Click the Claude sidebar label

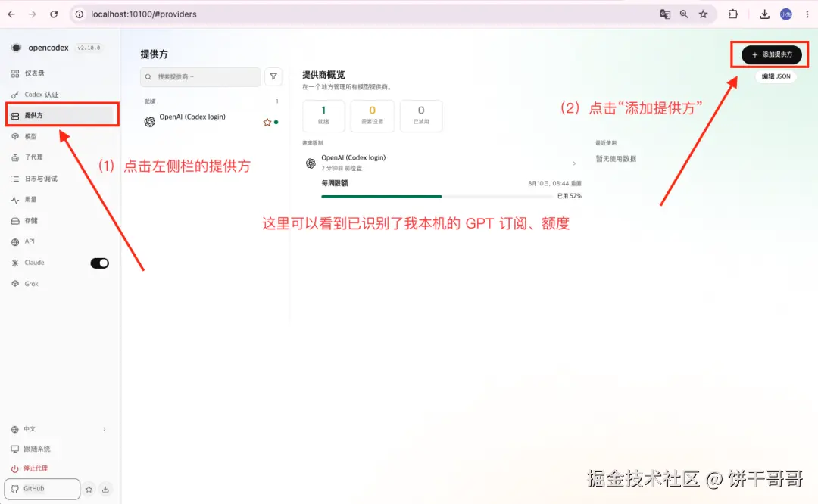pos(34,263)
